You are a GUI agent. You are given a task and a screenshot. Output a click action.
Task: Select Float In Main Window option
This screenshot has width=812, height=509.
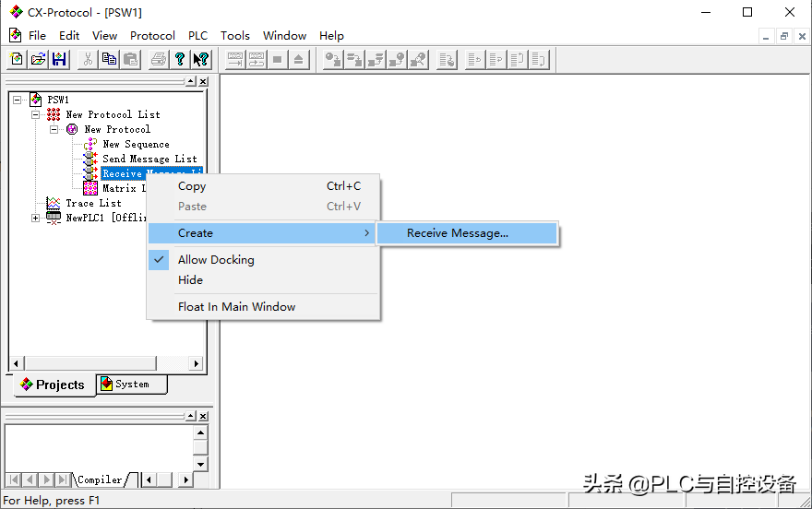point(236,307)
